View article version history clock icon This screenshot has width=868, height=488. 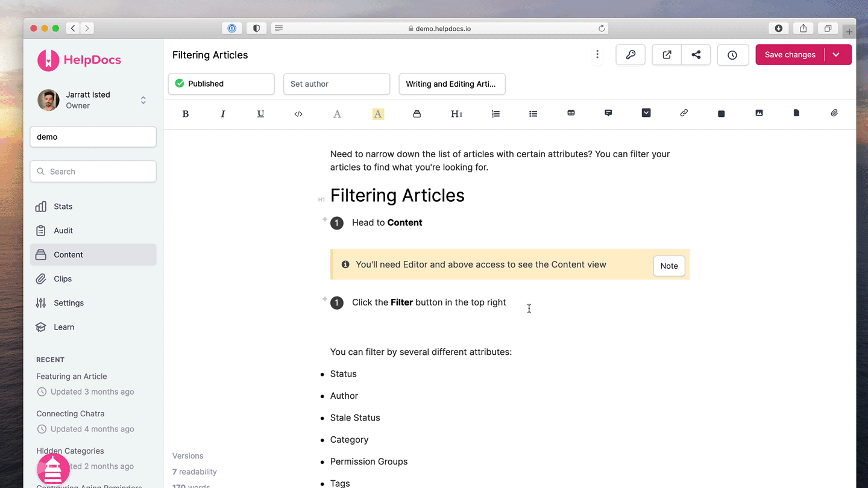click(732, 55)
